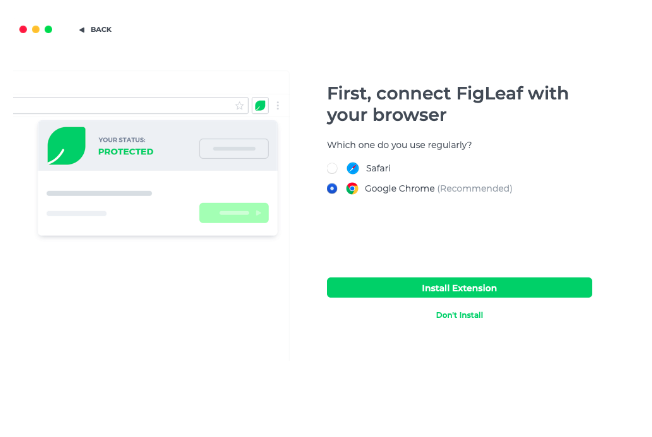Viewport: 652px width, 437px height.
Task: Minimize the window with yellow button
Action: point(36,30)
